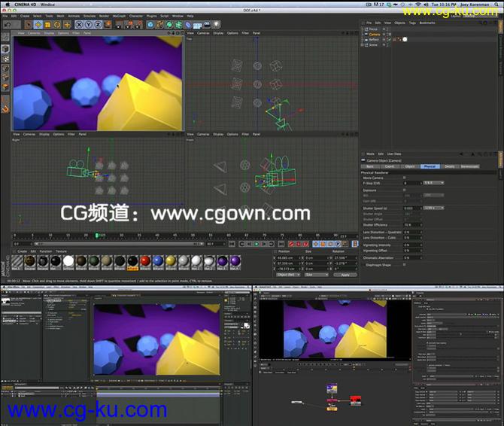
Task: Activate the Move tool
Action: pyautogui.click(x=38, y=25)
